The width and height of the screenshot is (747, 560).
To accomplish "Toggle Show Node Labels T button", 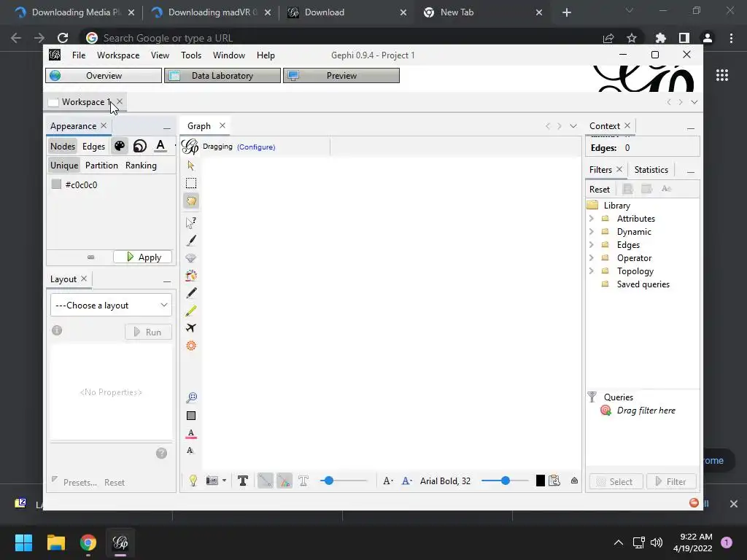I will [x=242, y=481].
